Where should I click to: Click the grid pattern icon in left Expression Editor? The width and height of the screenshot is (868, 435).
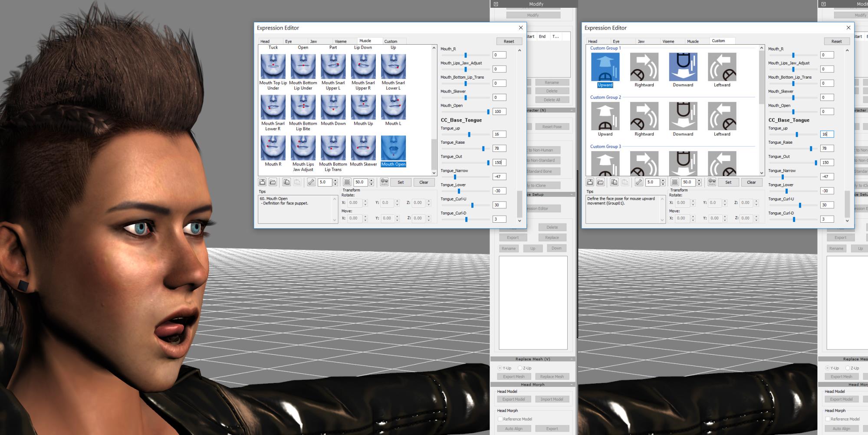point(347,182)
